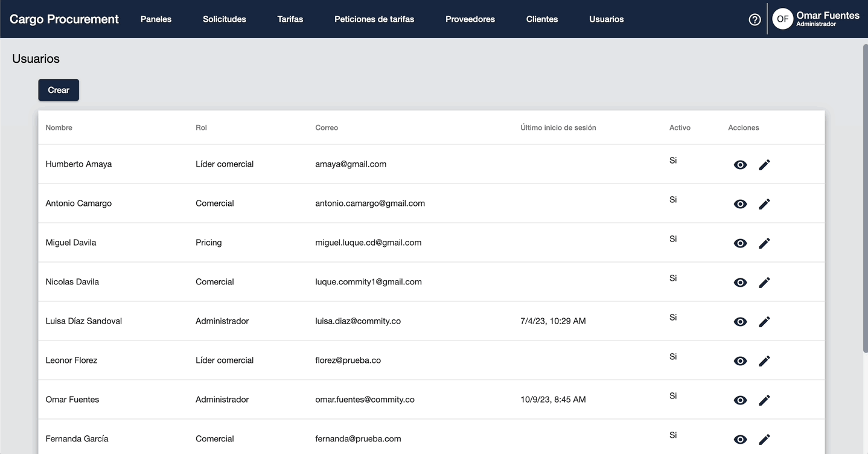Viewport: 868px width, 454px height.
Task: View details for Antonio Camargo
Action: [740, 204]
